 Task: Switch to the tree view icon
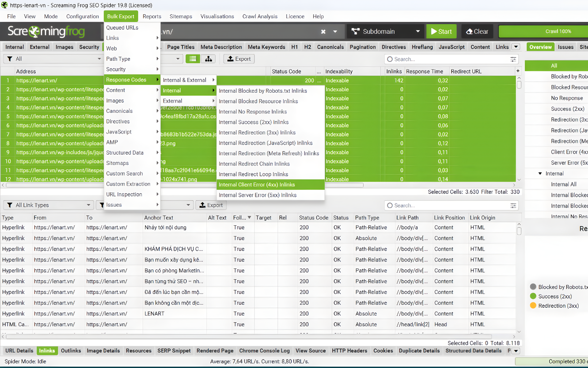point(209,59)
